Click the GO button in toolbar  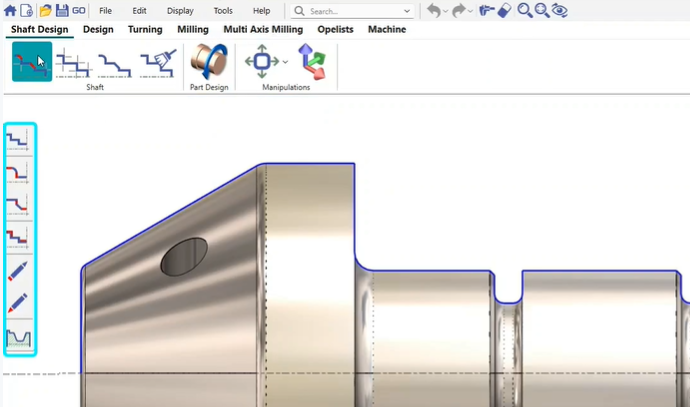tap(79, 11)
